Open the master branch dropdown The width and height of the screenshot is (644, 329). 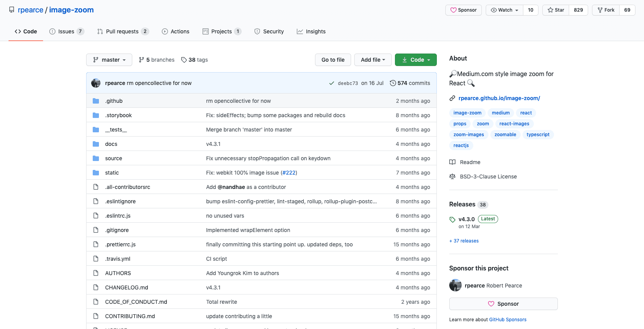[109, 60]
